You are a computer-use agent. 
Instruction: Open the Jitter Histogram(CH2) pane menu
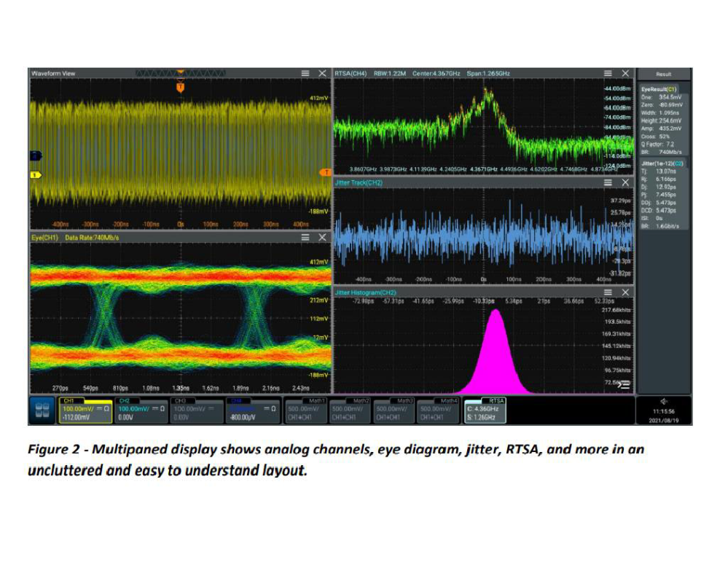[608, 292]
